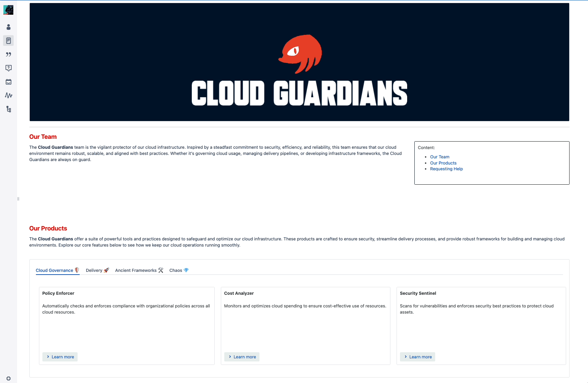The image size is (588, 383).
Task: Open the Pages icon in sidebar
Action: (9, 41)
